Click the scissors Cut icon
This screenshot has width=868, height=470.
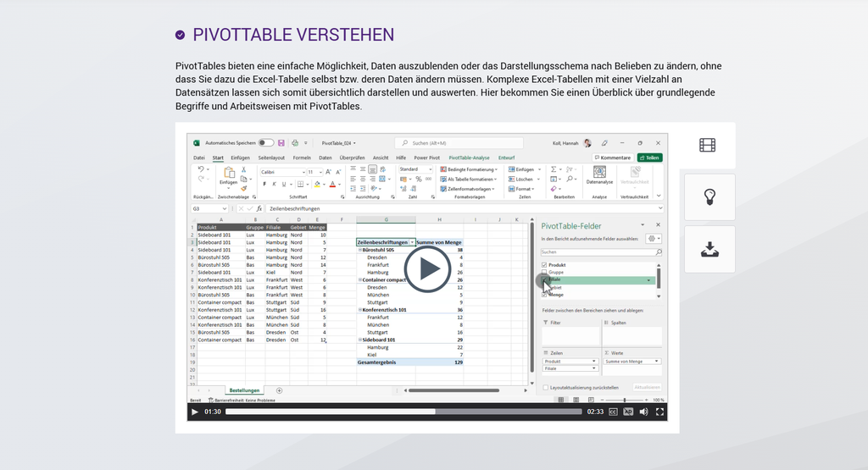point(243,169)
